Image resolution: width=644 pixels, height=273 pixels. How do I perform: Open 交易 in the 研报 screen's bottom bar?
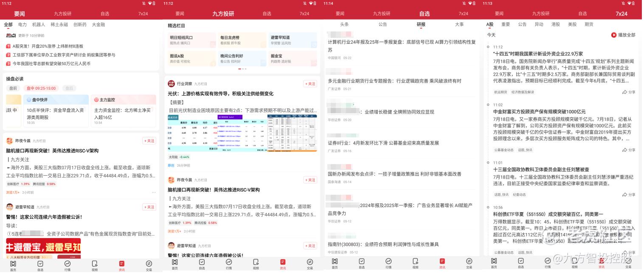(x=469, y=264)
